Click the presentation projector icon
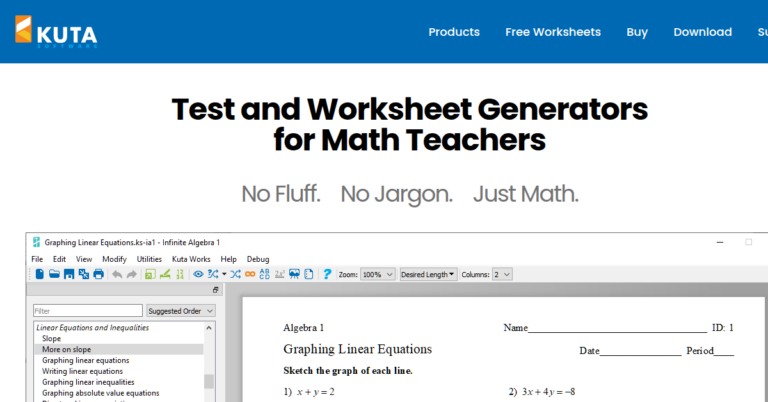Screen dimensions: 768x402 294,274
